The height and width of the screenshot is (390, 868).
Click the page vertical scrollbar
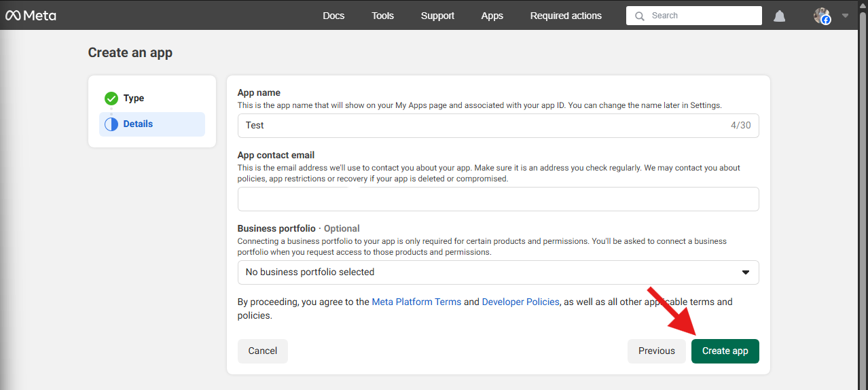863,195
